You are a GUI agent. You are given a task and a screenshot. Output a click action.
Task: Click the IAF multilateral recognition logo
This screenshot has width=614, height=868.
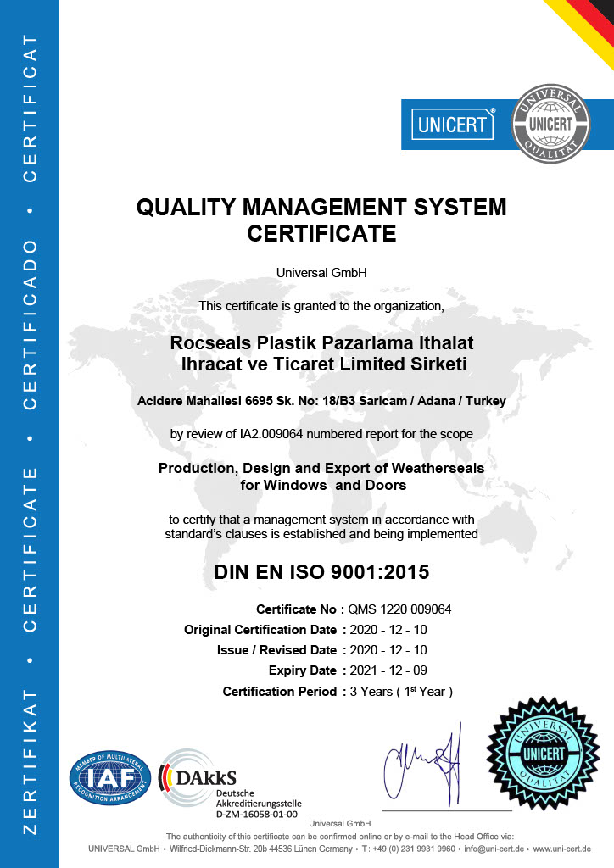pos(110,778)
